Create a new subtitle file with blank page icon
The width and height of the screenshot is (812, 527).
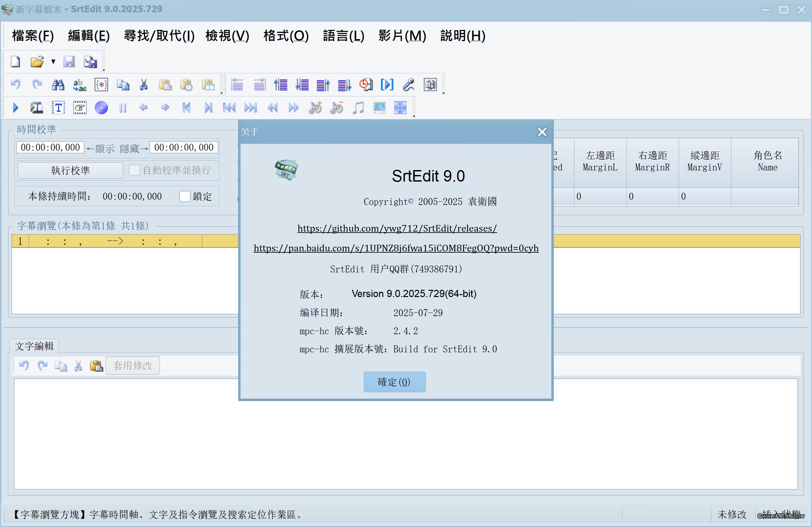pos(15,62)
